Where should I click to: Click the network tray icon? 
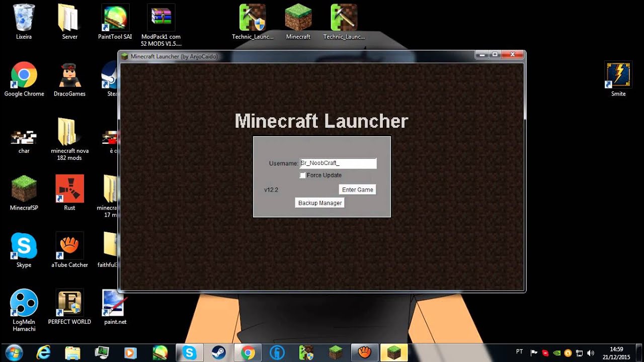pos(579,353)
